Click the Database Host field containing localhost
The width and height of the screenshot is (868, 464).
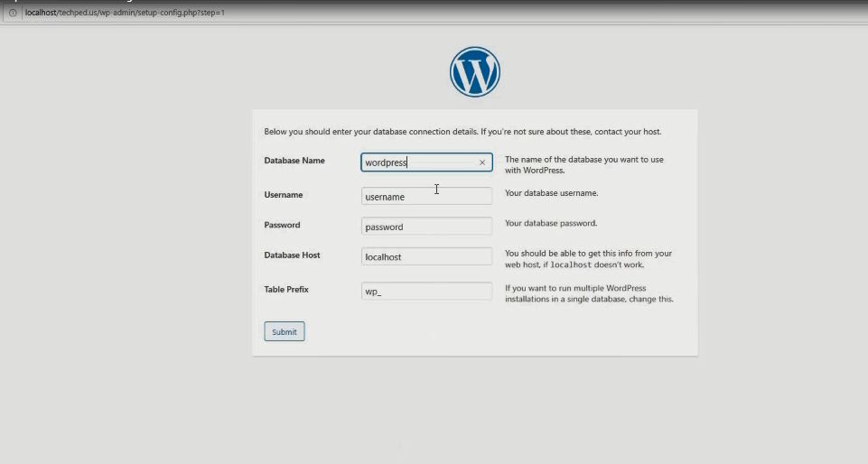[426, 257]
